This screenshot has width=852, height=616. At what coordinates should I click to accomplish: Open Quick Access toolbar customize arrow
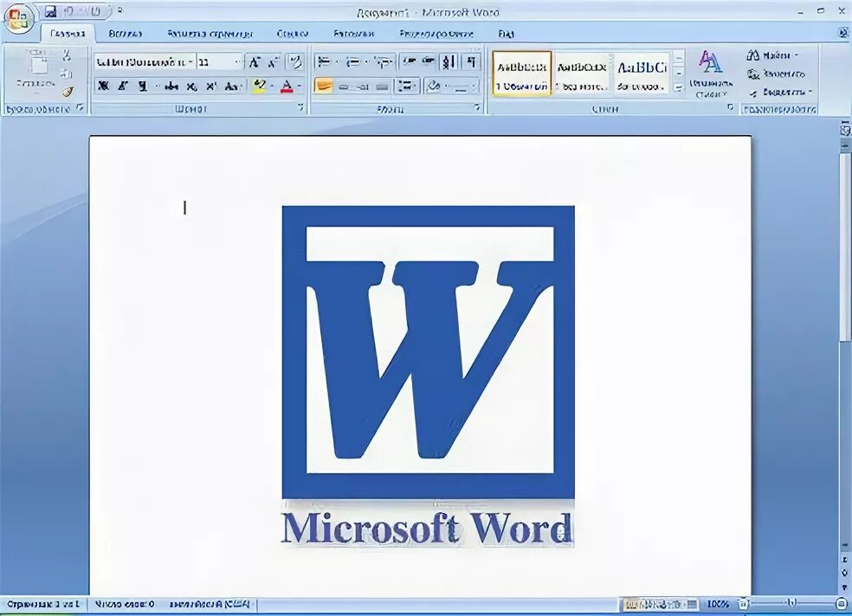[119, 11]
